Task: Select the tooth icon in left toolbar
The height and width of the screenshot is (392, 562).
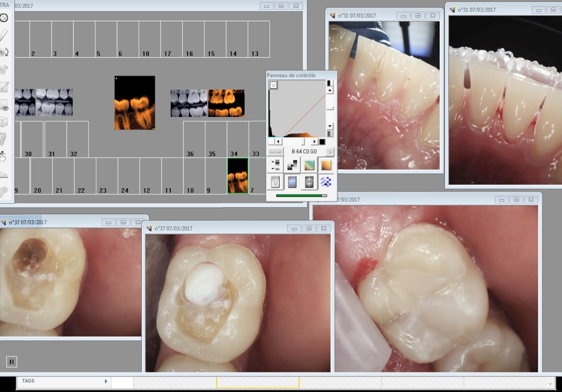Action: [4, 140]
